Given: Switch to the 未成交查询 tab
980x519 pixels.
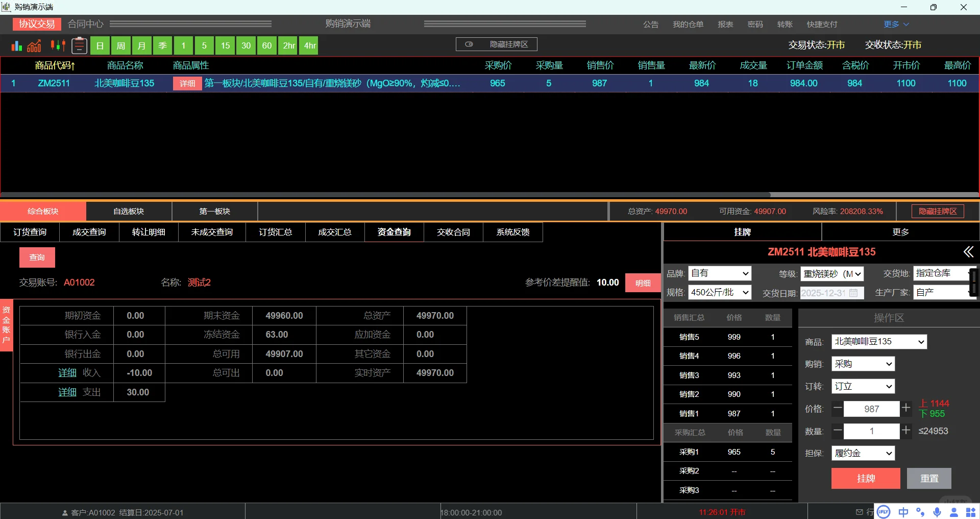Looking at the screenshot, I should [x=212, y=232].
